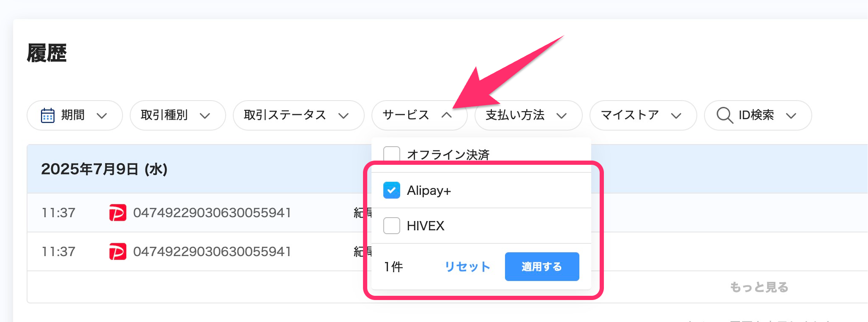Click the リセット link
The width and height of the screenshot is (868, 322).
(467, 267)
